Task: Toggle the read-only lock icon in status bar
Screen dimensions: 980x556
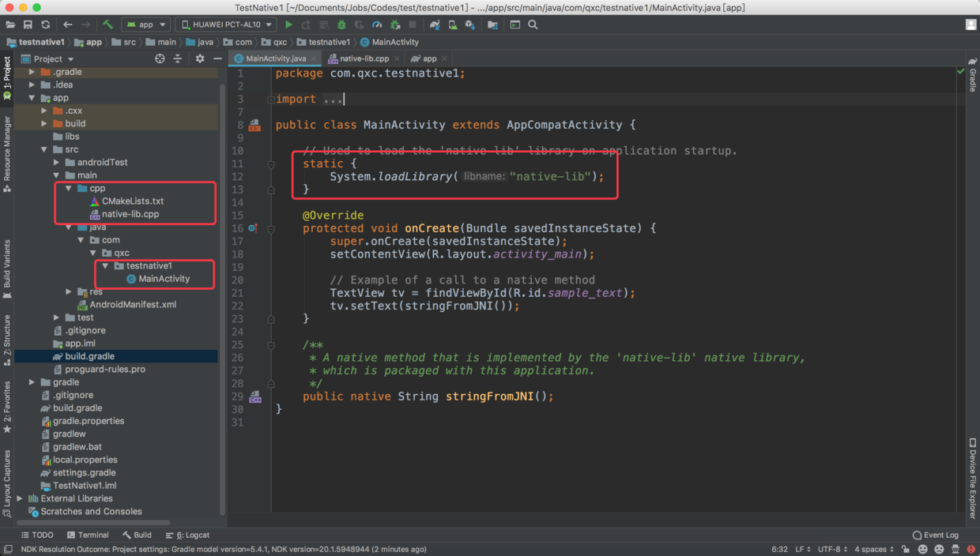Action: click(906, 549)
